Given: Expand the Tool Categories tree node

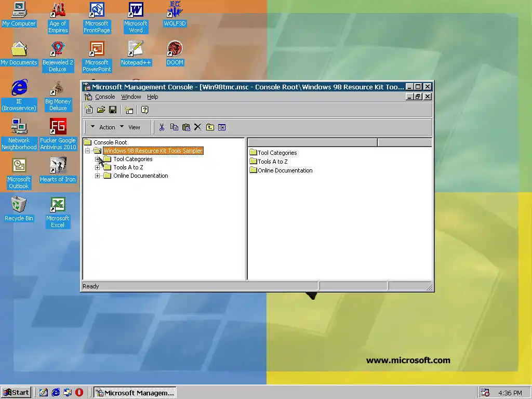Looking at the screenshot, I should coord(97,159).
